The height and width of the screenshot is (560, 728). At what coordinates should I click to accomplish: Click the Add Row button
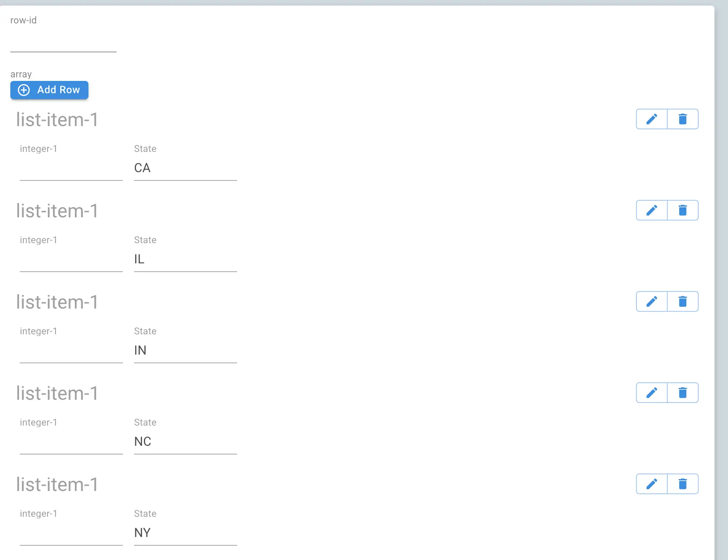[x=49, y=90]
